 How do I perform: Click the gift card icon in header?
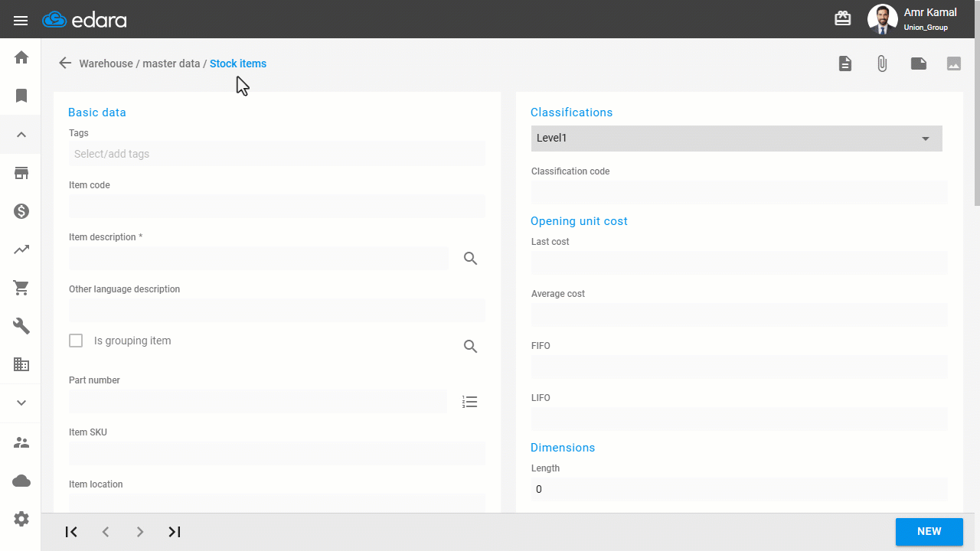843,18
